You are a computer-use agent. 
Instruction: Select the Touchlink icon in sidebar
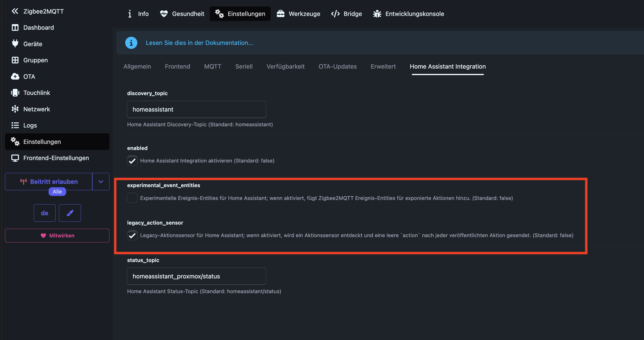point(15,93)
